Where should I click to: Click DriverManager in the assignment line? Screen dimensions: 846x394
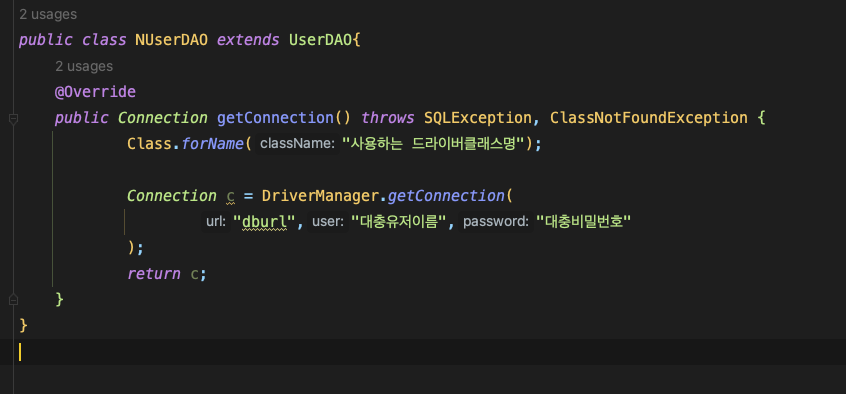[320, 195]
